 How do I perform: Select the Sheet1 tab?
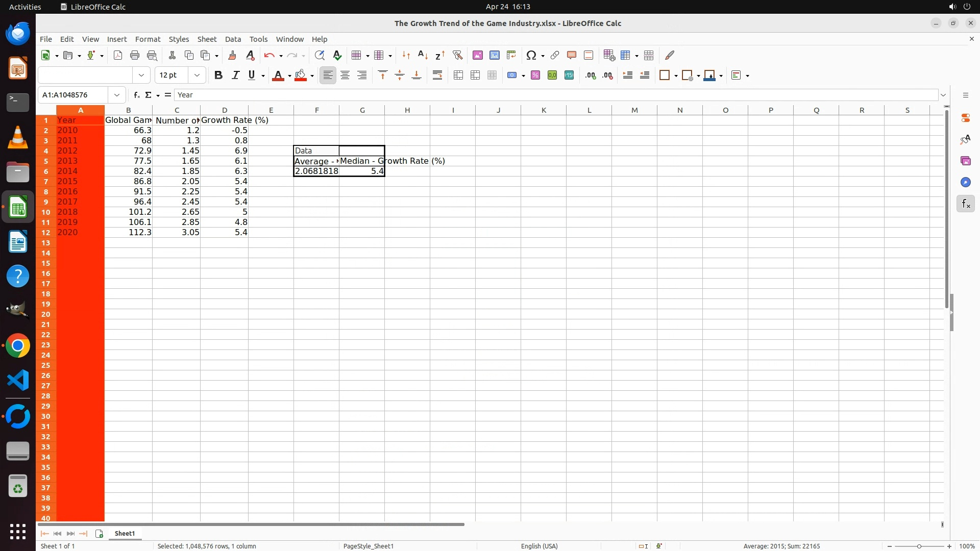click(x=125, y=533)
